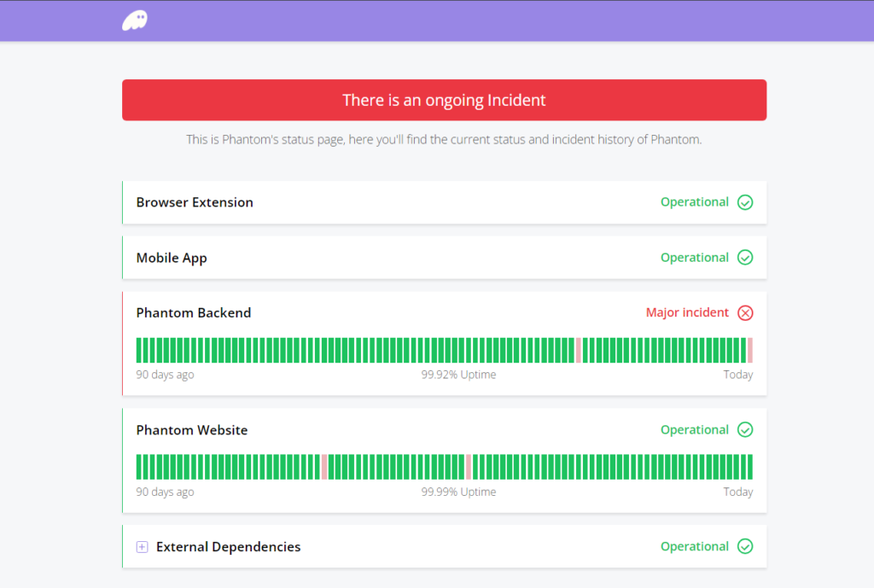The width and height of the screenshot is (874, 588).
Task: Click second pink incident bar in Phantom Website uptime
Action: click(469, 467)
